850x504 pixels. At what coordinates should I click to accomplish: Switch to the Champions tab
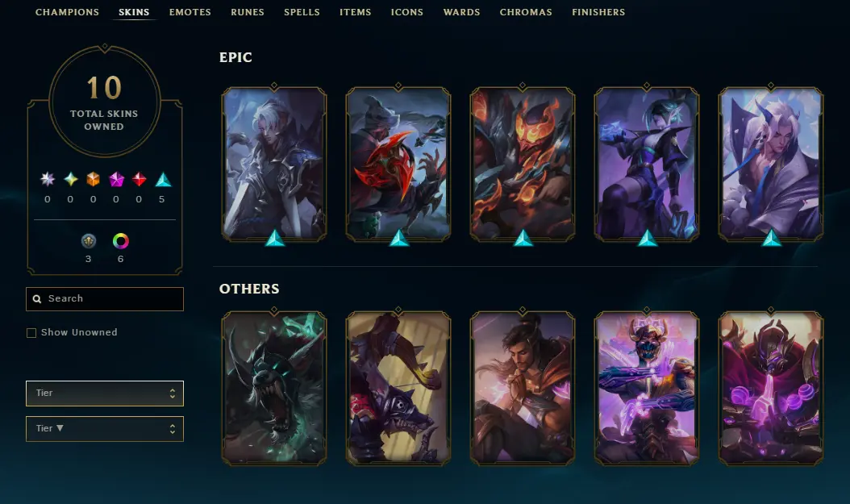(67, 12)
